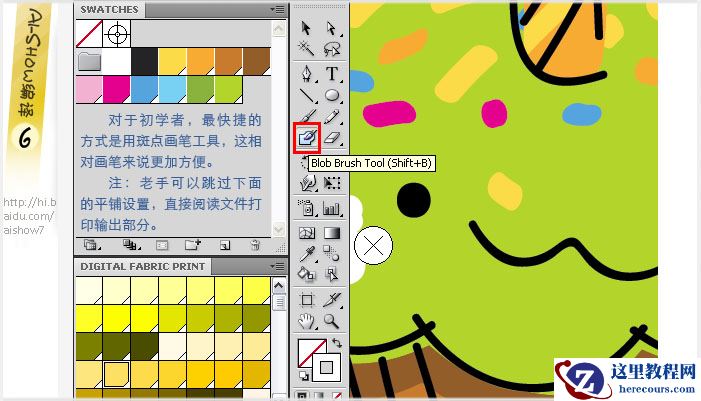
Task: Select the Artboard tool
Action: coord(307,300)
